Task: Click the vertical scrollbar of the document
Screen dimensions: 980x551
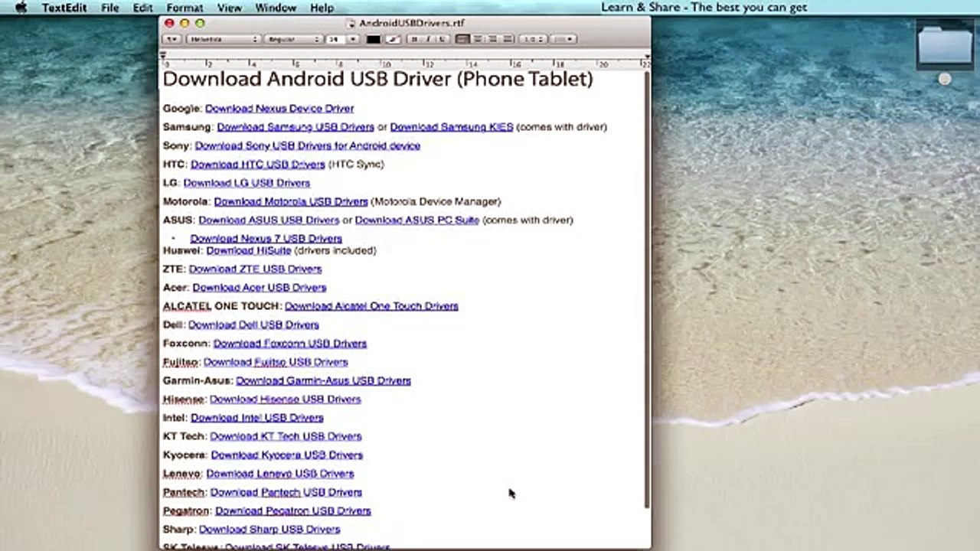Action: [x=647, y=291]
